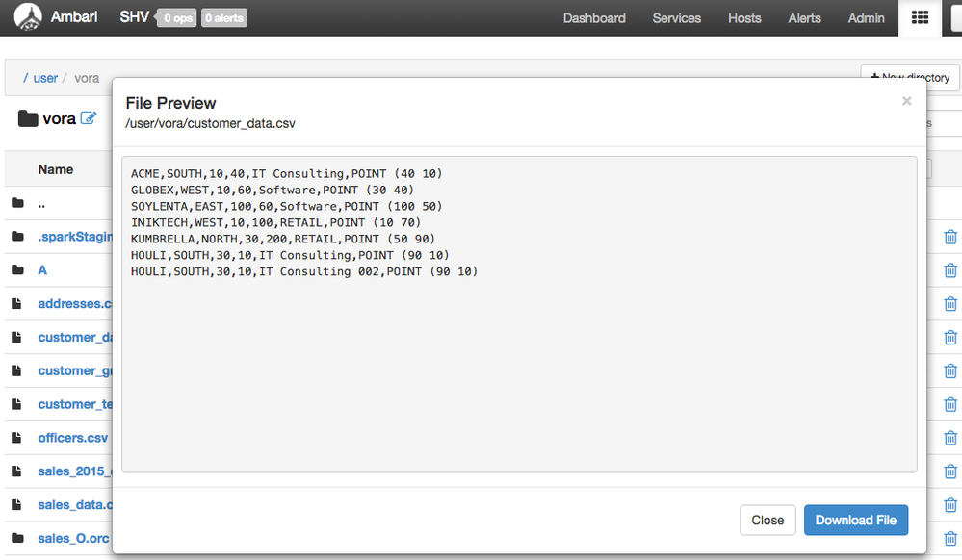Delete the .sparkStaging row via trash icon

(950, 237)
